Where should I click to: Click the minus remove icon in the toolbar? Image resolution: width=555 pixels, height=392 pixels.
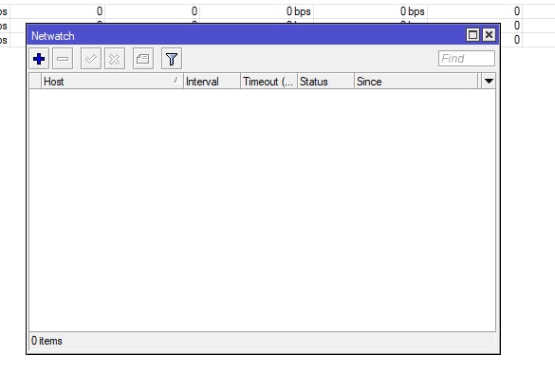click(x=63, y=59)
